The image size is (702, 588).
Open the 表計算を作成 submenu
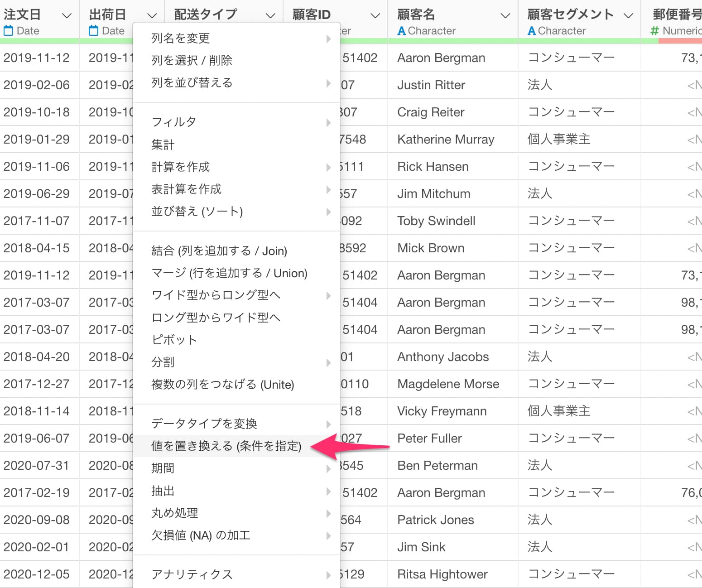point(236,189)
